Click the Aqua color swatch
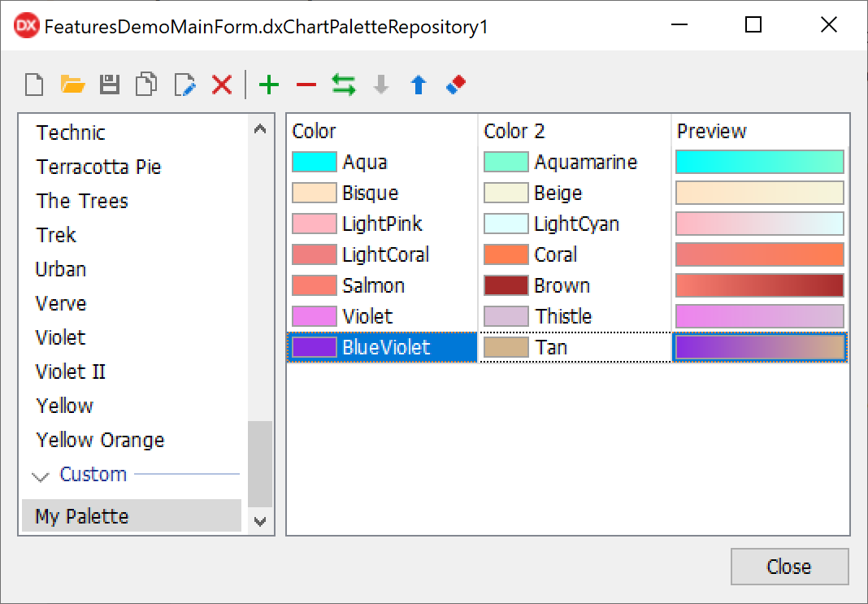The image size is (868, 604). [314, 162]
